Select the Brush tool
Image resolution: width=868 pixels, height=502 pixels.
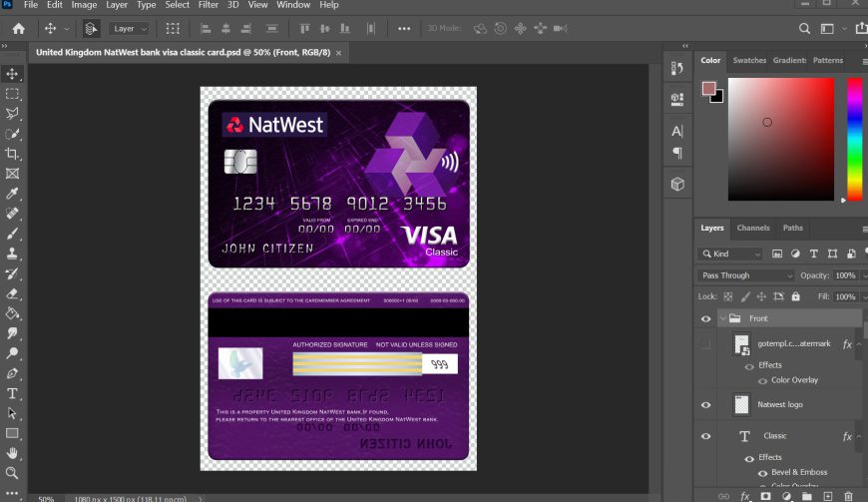click(x=12, y=234)
